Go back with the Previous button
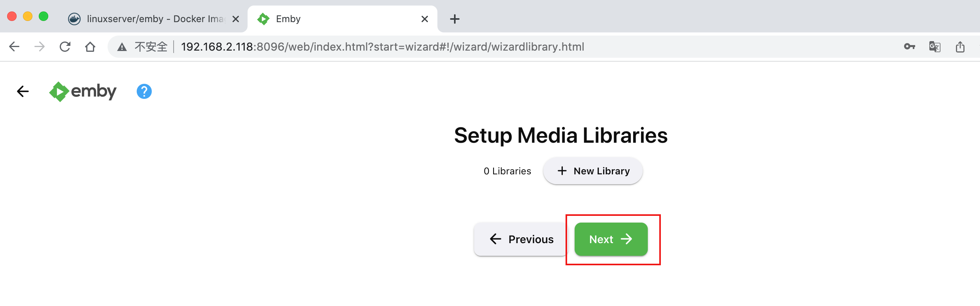Viewport: 980px width, 306px height. click(521, 239)
